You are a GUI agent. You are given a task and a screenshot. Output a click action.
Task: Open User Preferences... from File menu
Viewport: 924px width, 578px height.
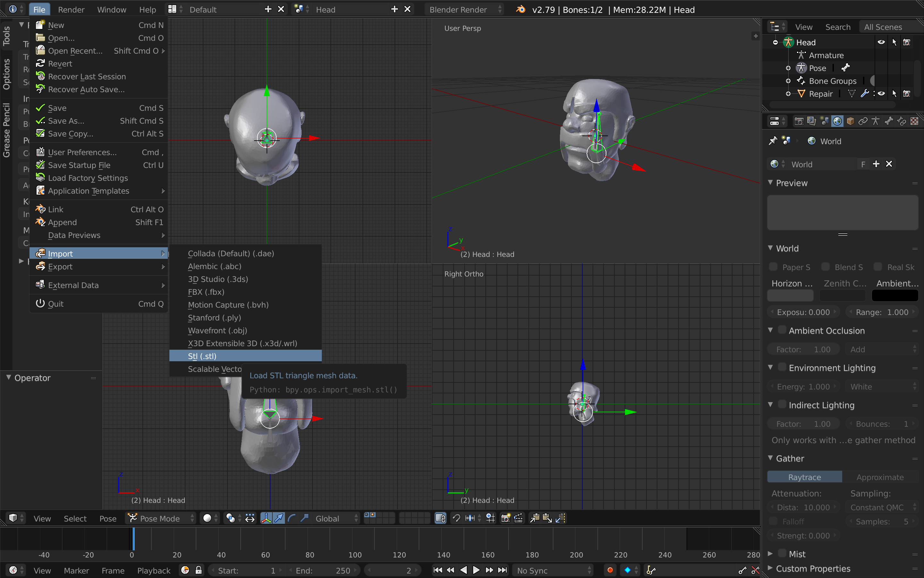(99, 152)
